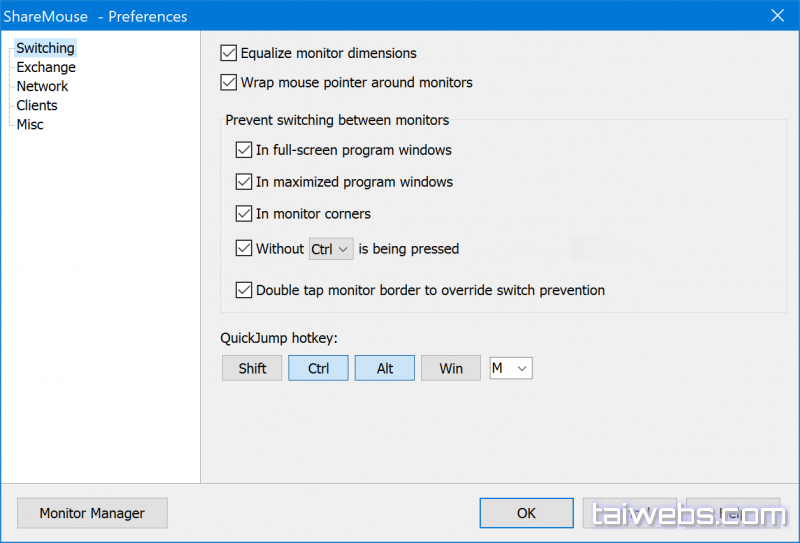
Task: Expand the QuickJump letter M dropdown
Action: [510, 368]
